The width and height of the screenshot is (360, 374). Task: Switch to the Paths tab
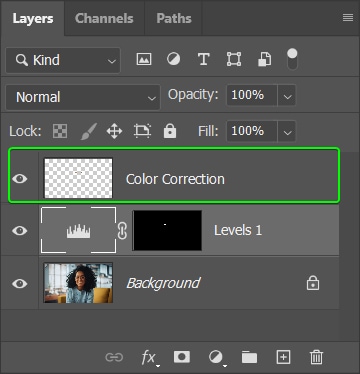174,18
